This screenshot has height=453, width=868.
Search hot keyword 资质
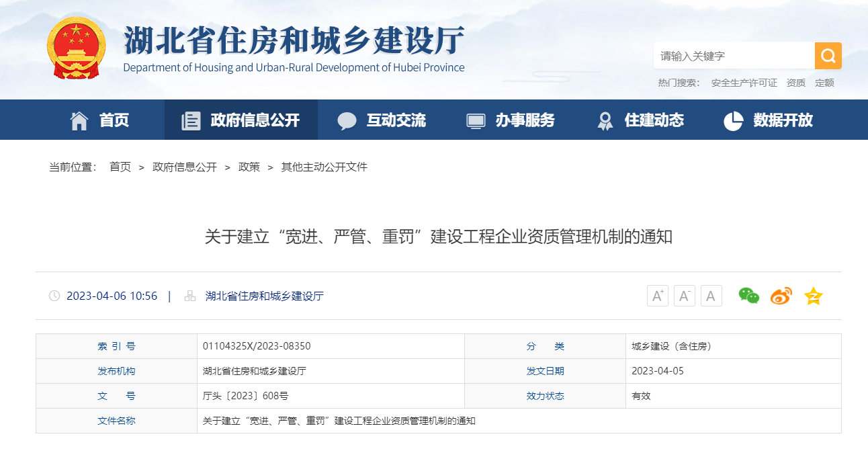796,83
